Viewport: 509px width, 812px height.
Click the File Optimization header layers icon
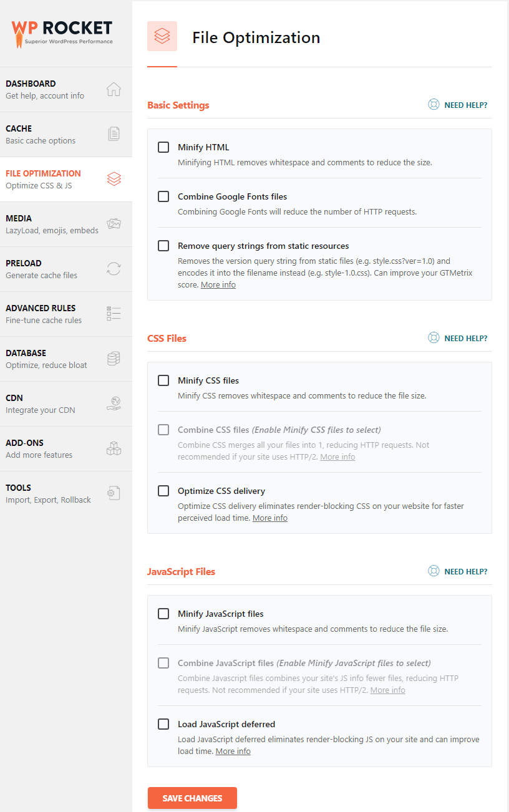click(x=162, y=36)
